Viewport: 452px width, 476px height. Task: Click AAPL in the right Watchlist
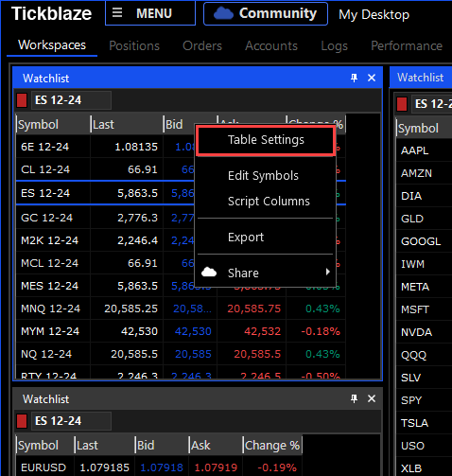[414, 150]
